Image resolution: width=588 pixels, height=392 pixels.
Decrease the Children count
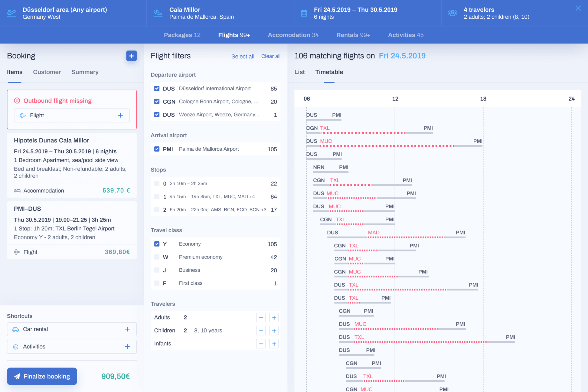pyautogui.click(x=261, y=331)
